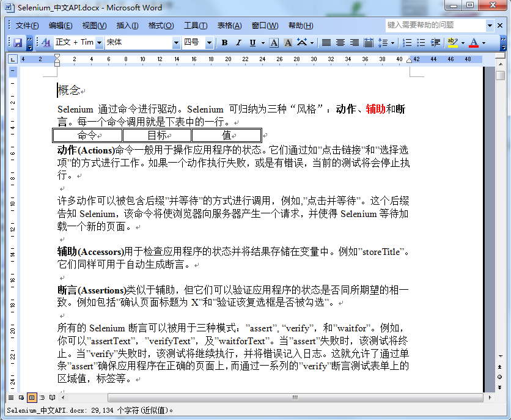Apply character shading icon

[288, 43]
